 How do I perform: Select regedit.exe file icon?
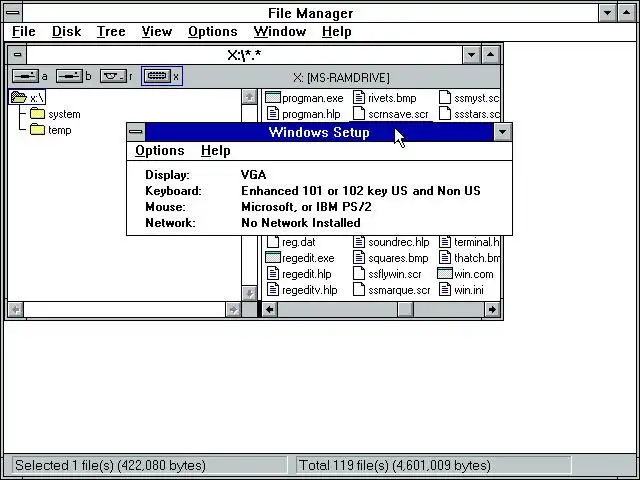273,258
